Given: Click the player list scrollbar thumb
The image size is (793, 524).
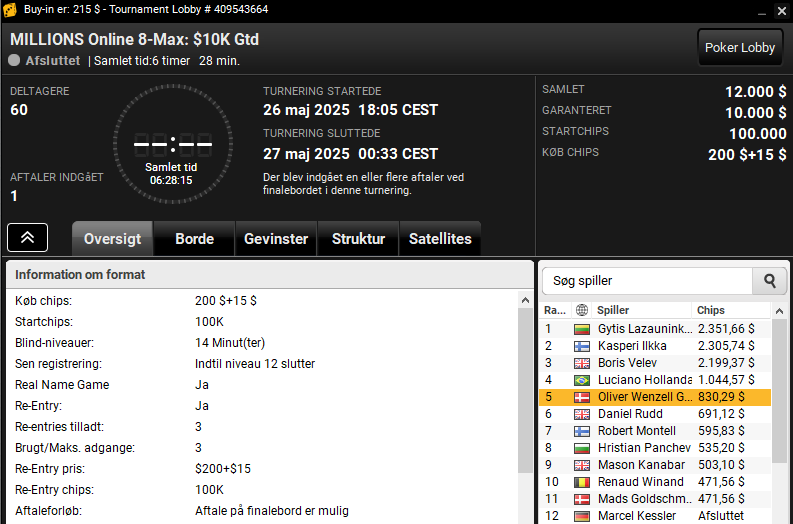Looking at the screenshot, I should (779, 390).
